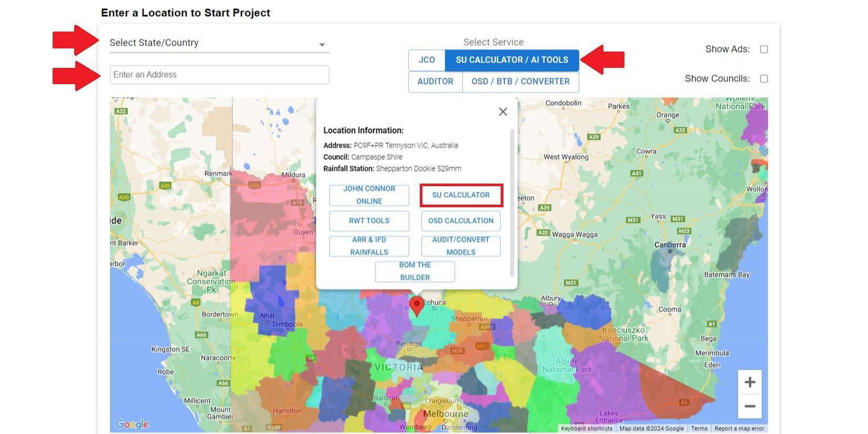Viewport: 868px width, 434px height.
Task: Select SU CALCULATOR / AI TOOLS service
Action: (512, 60)
